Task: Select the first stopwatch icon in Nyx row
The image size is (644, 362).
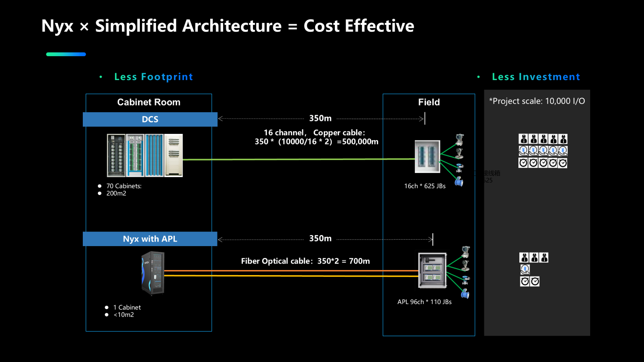Action: point(525,282)
